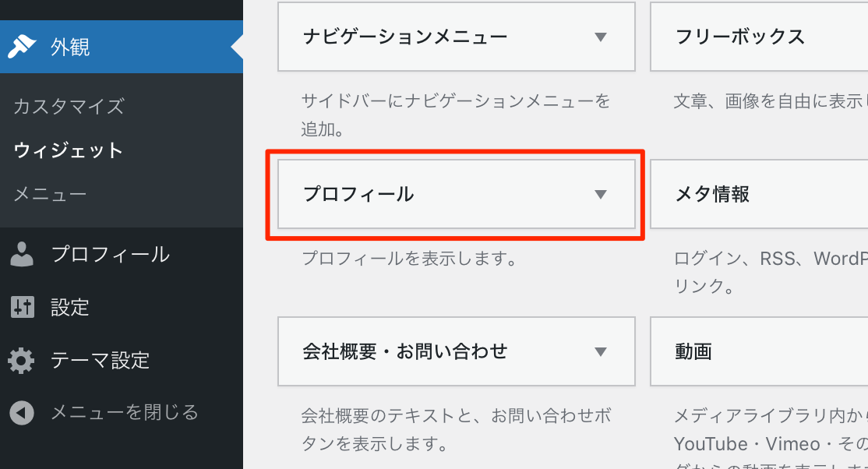Screen dimensions: 868x469
Task: Click the プロフィール widget title
Action: (358, 194)
